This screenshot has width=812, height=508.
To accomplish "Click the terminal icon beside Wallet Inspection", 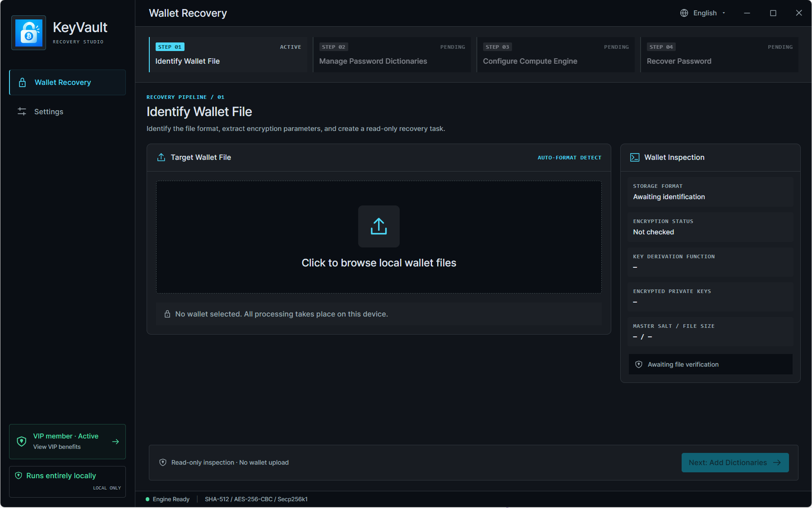I will 635,157.
